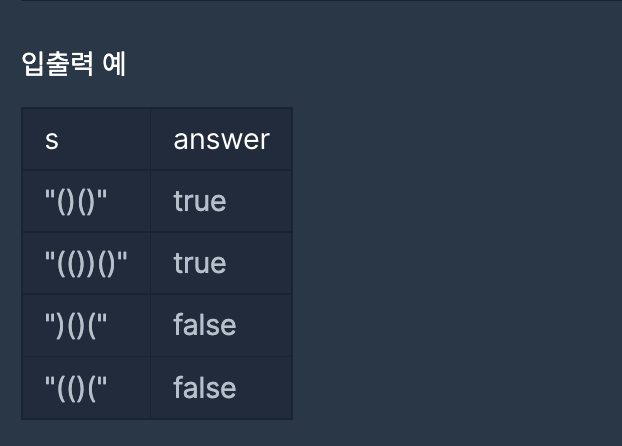Click true answer beside "()()"
This screenshot has height=446, width=622.
(x=200, y=202)
